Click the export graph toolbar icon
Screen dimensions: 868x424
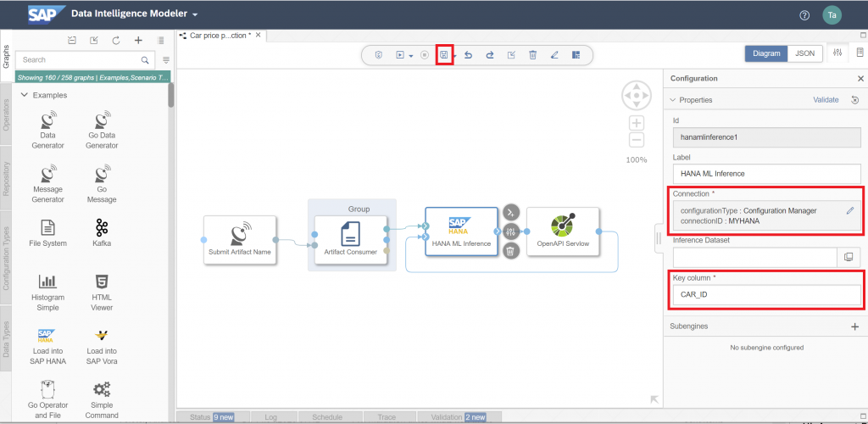511,55
